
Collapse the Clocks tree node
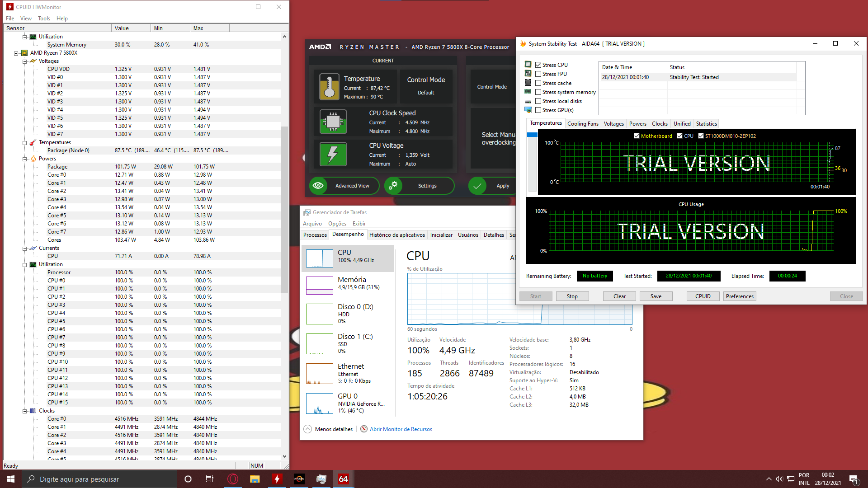click(24, 411)
